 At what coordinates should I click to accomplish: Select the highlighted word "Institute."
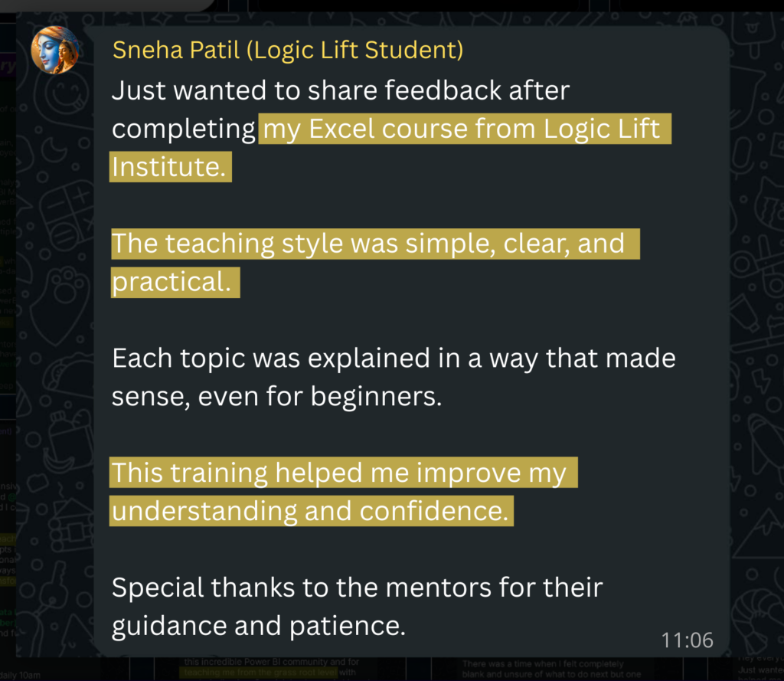pyautogui.click(x=169, y=167)
